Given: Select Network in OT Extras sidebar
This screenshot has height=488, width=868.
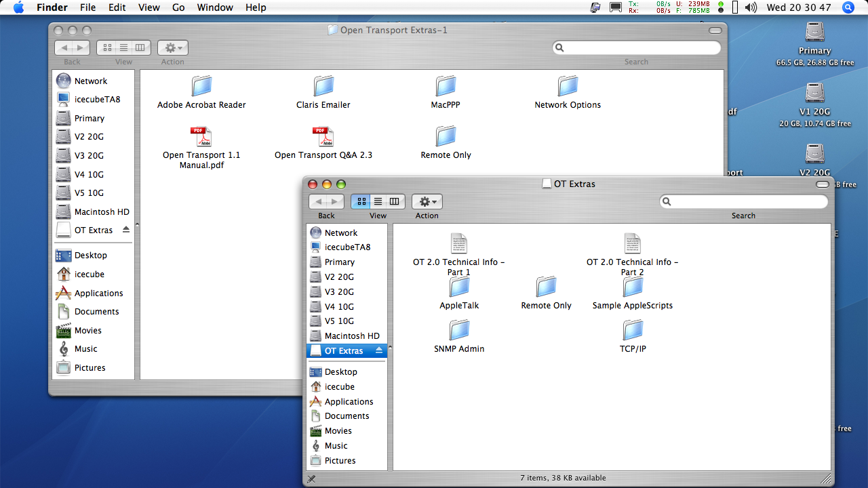Looking at the screenshot, I should (x=347, y=232).
